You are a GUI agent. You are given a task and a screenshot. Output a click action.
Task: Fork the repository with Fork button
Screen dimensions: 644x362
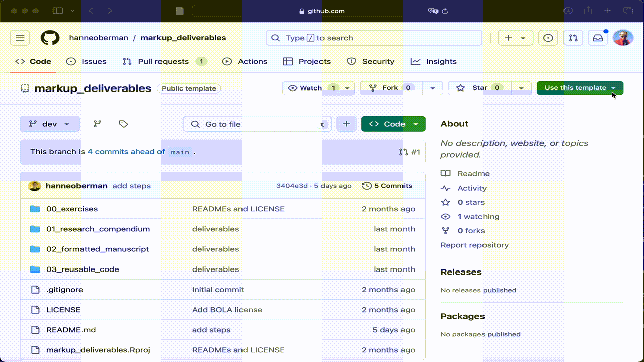point(391,88)
